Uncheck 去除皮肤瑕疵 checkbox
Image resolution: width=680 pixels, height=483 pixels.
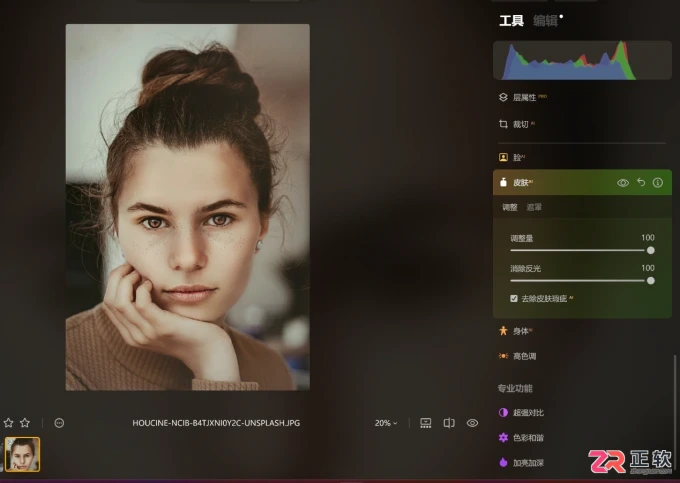tap(514, 298)
